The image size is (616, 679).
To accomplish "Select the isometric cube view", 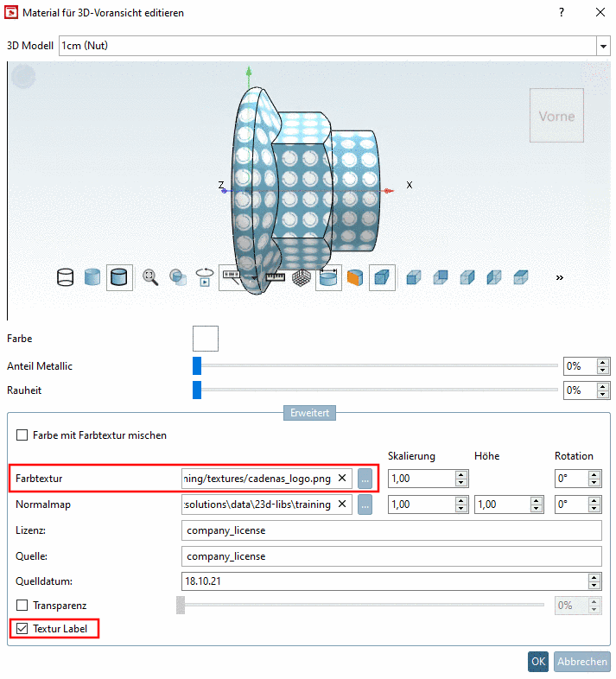I will [x=382, y=277].
